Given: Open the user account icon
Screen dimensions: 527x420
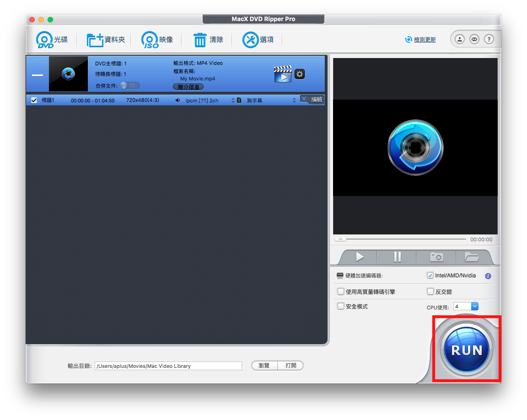Looking at the screenshot, I should pyautogui.click(x=459, y=39).
